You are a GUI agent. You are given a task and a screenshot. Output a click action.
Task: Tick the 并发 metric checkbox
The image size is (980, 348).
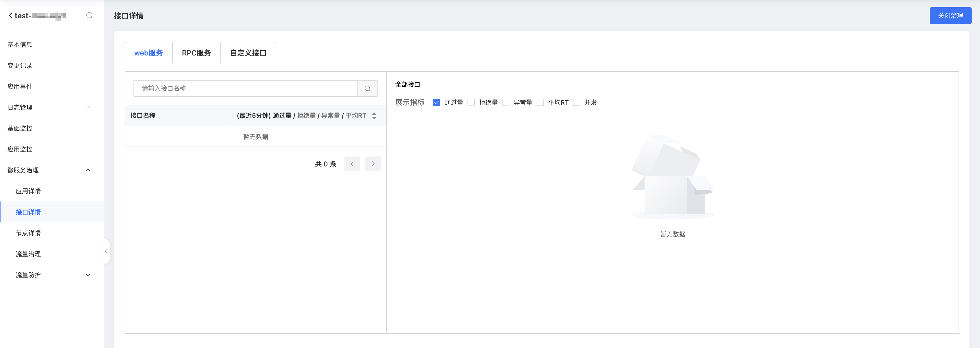click(577, 102)
